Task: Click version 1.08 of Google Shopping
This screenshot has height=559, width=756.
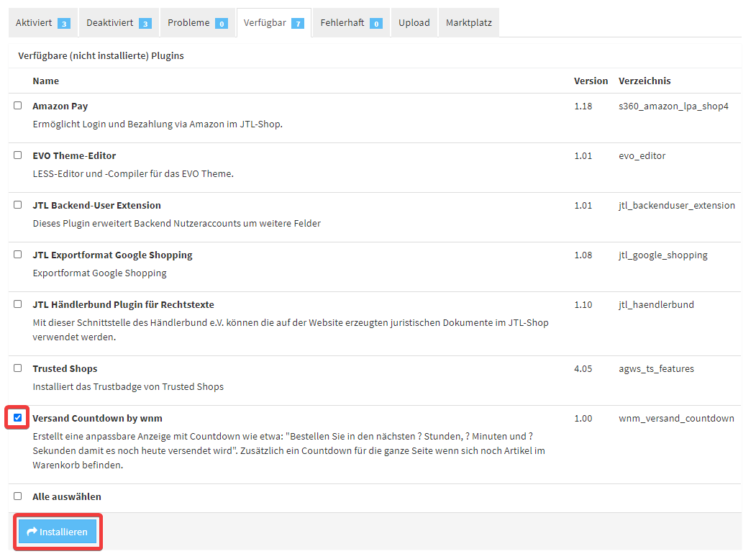Action: (583, 255)
